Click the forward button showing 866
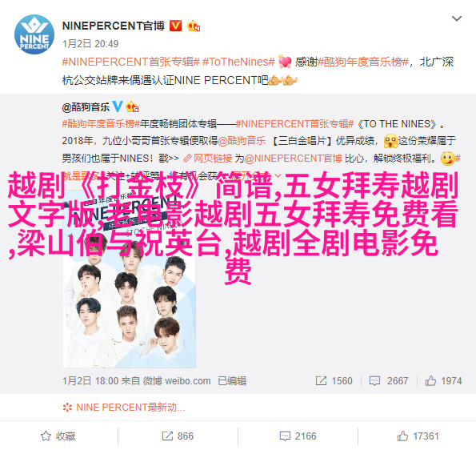This screenshot has height=450, width=476. [x=178, y=436]
